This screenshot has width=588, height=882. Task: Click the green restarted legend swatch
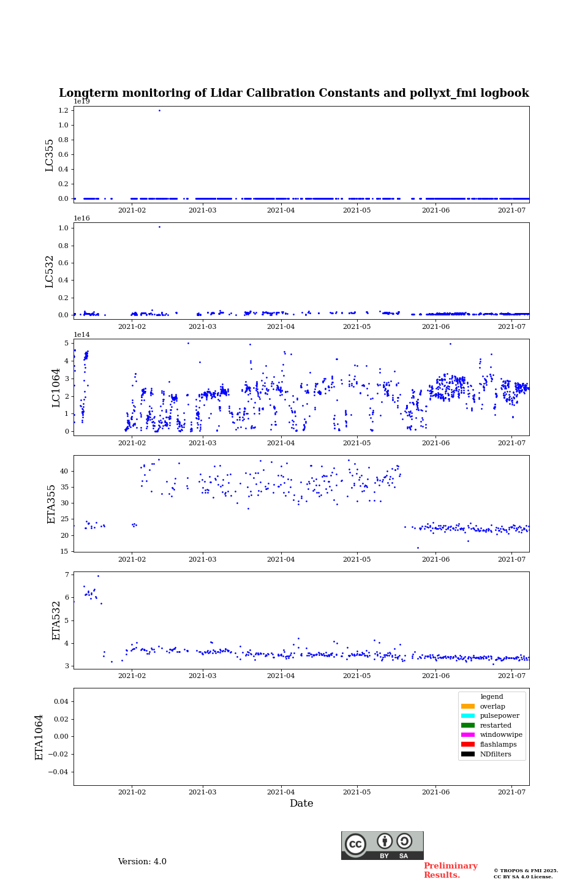click(467, 725)
